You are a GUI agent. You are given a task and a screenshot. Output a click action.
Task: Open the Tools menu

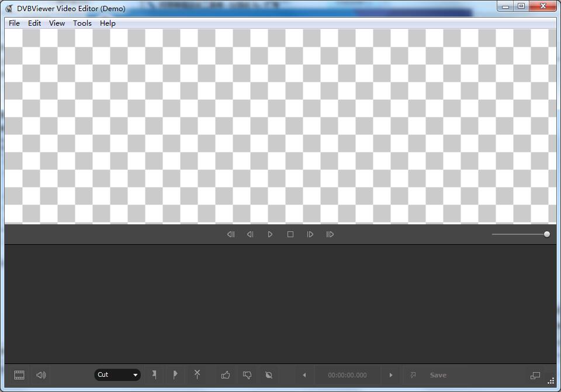[x=82, y=23]
